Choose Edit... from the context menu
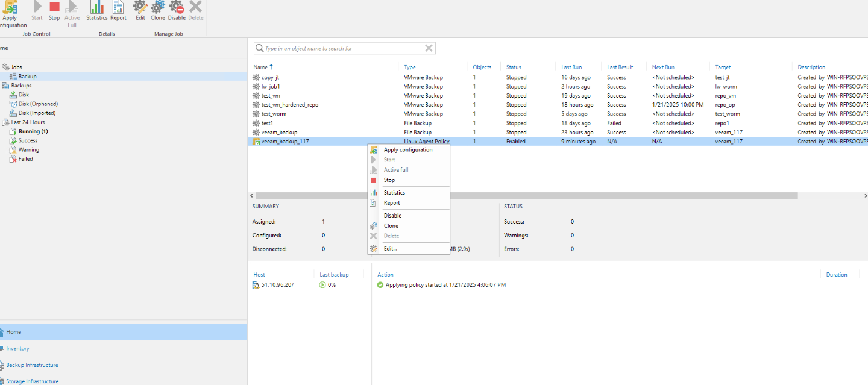The width and height of the screenshot is (868, 385). (x=391, y=248)
